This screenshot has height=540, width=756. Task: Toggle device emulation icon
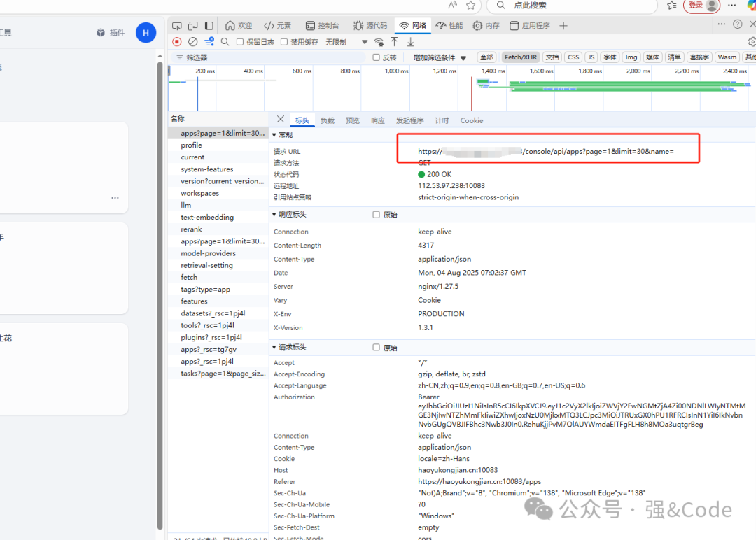(x=193, y=25)
